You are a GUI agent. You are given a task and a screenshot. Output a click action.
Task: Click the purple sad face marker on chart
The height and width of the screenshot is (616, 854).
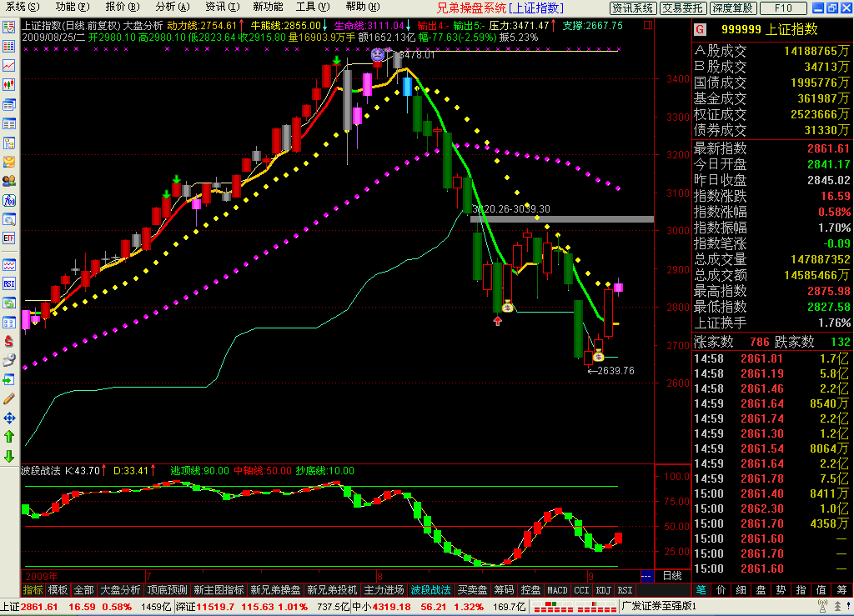coord(378,54)
